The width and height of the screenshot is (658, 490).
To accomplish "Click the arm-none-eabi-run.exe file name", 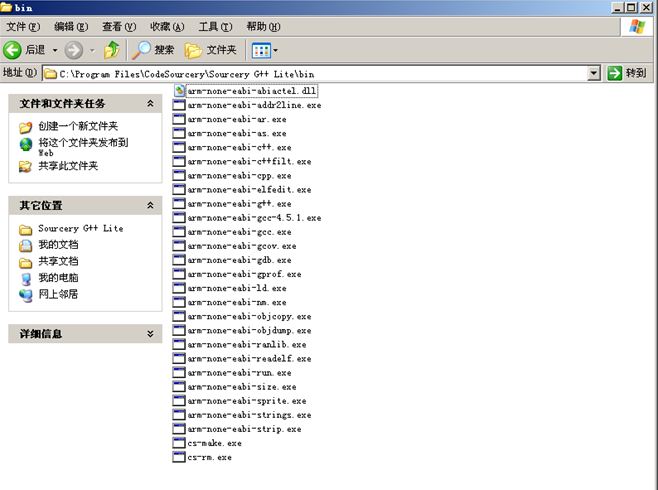I will click(239, 373).
